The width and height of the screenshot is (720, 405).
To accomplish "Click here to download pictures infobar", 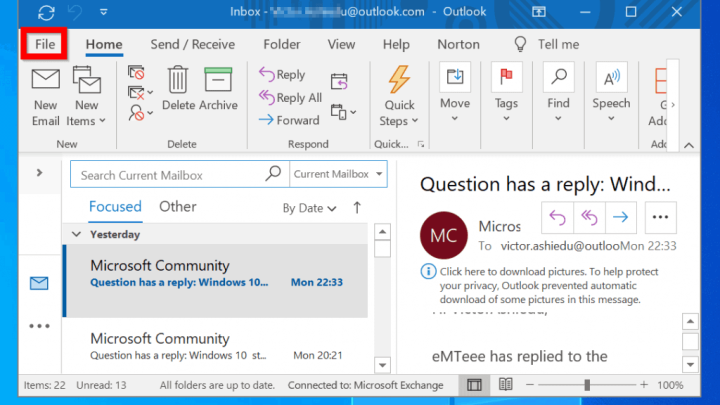I will (540, 285).
